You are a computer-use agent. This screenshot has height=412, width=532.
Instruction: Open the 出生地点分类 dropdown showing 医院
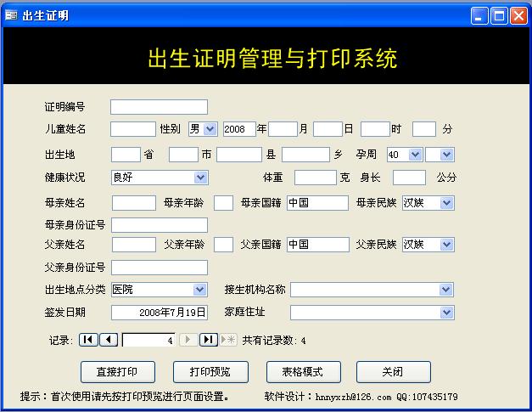coord(200,290)
